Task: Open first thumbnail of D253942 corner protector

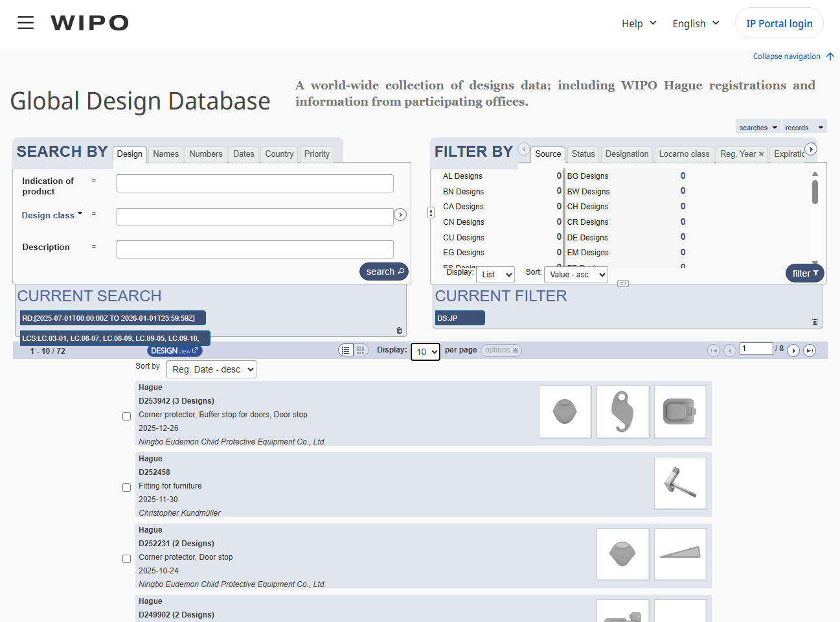Action: (x=565, y=412)
